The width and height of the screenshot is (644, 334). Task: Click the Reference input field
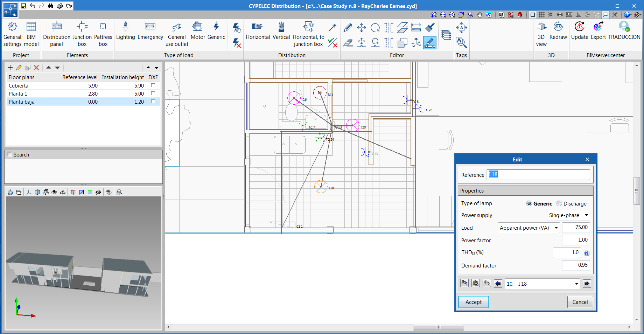538,175
